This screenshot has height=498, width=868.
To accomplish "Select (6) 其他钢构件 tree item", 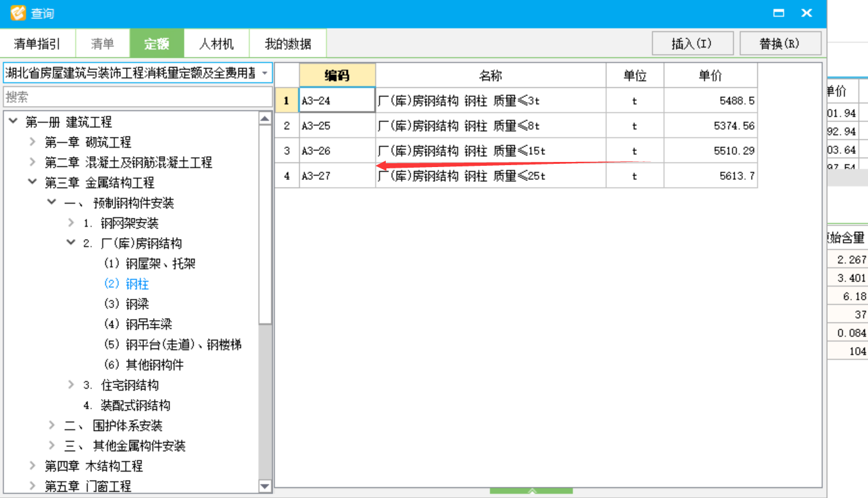I will pos(143,365).
